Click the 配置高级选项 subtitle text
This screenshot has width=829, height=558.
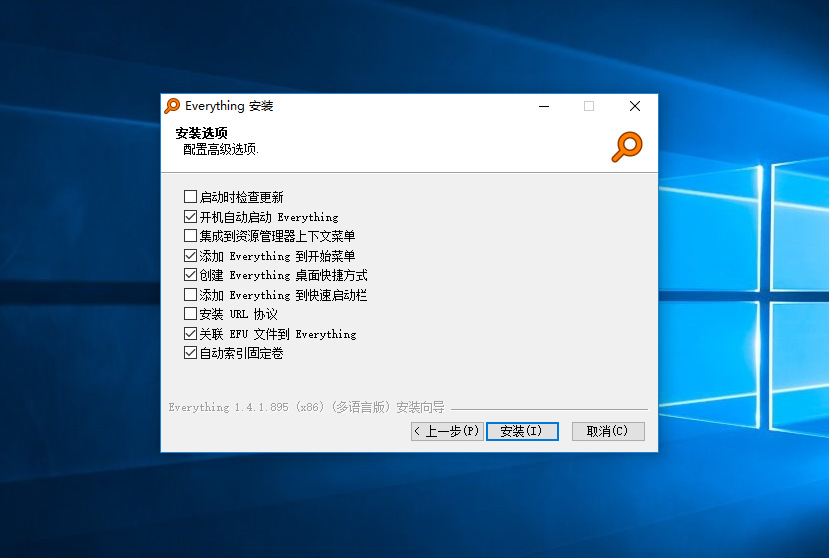coord(220,150)
